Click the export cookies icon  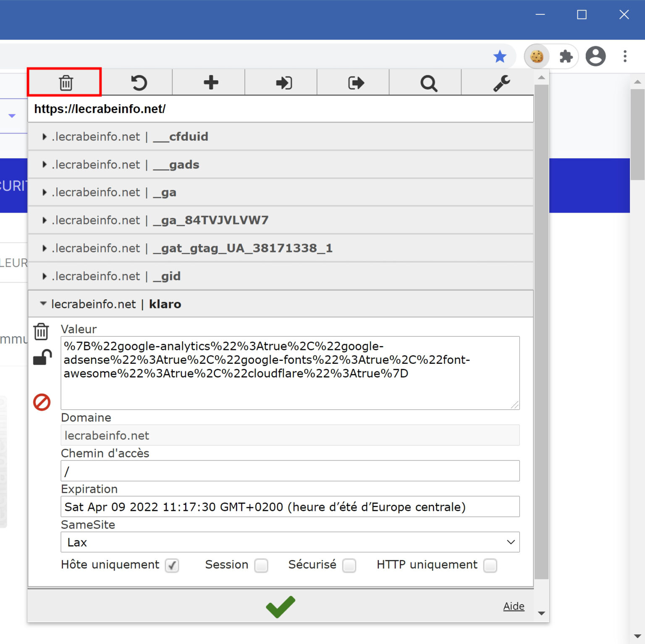pos(356,82)
